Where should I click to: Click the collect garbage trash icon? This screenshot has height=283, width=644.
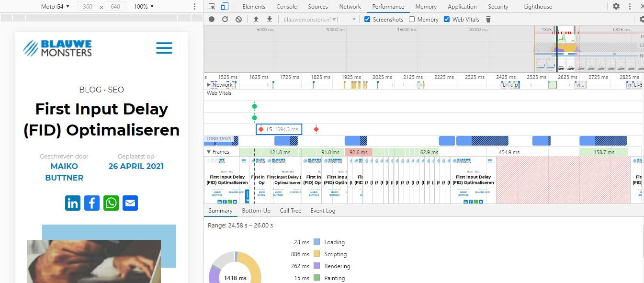coord(488,19)
